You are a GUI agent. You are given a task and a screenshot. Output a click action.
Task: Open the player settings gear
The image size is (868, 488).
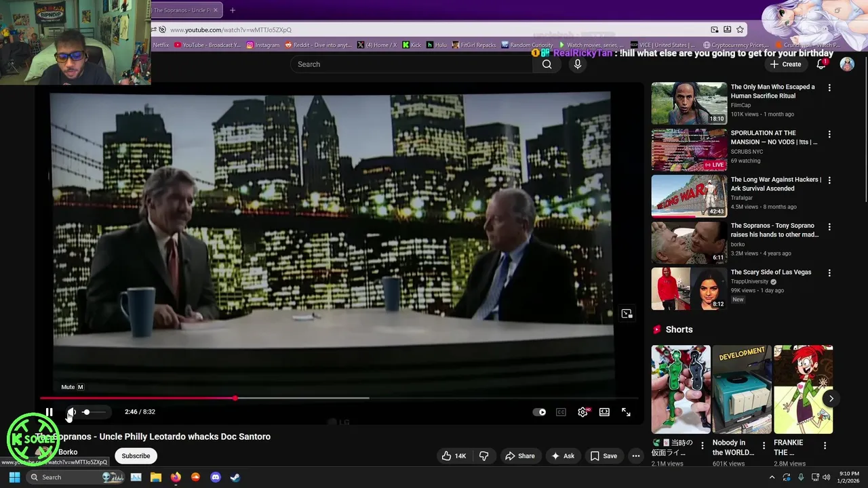click(583, 412)
